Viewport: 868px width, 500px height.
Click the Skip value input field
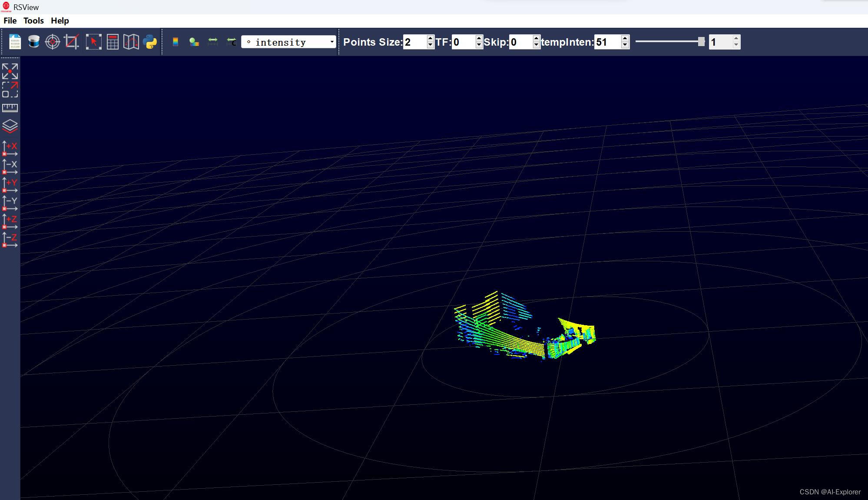520,42
